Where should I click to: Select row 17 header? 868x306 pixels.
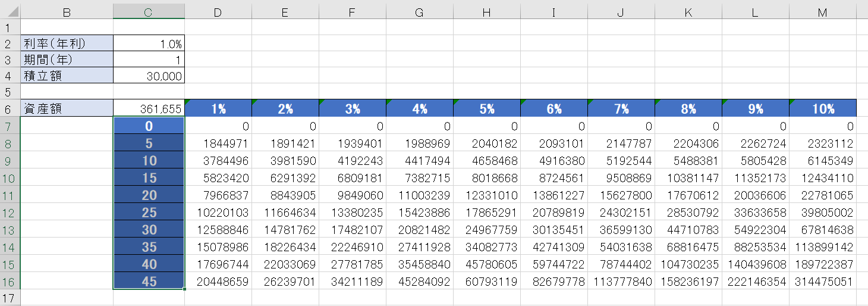coord(10,298)
